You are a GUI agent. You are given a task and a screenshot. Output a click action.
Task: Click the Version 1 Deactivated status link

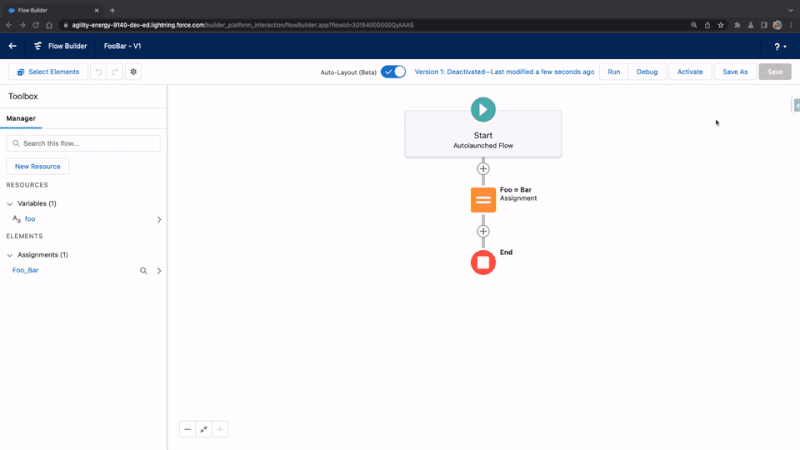[x=504, y=72]
